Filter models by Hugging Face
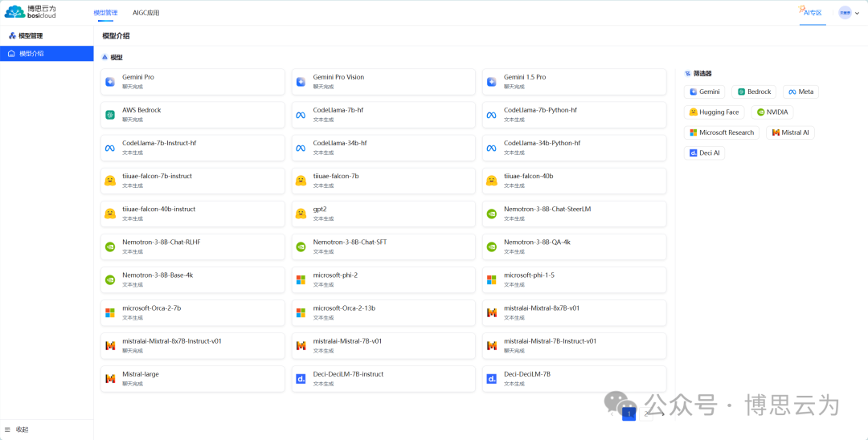Viewport: 868px width, 440px height. point(714,112)
